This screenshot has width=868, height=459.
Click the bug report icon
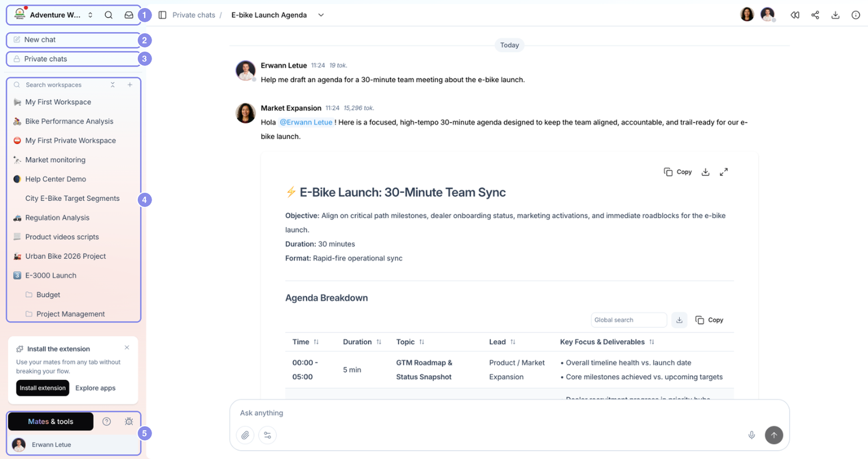click(129, 422)
